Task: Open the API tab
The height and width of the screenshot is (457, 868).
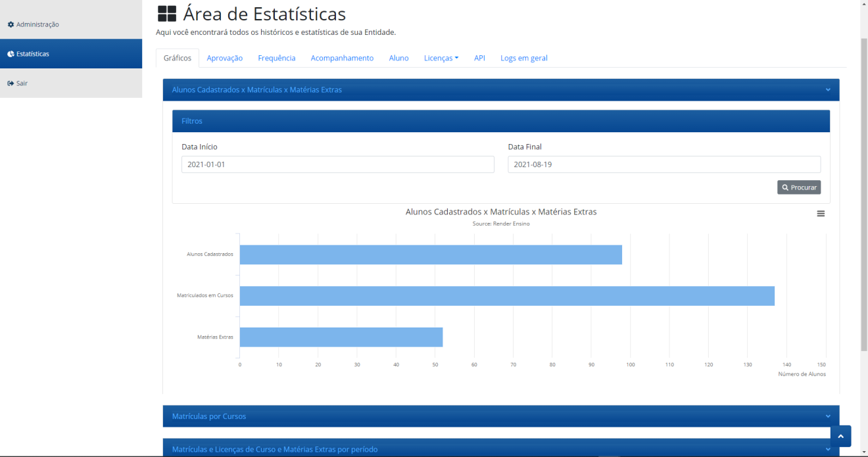Action: pos(479,58)
